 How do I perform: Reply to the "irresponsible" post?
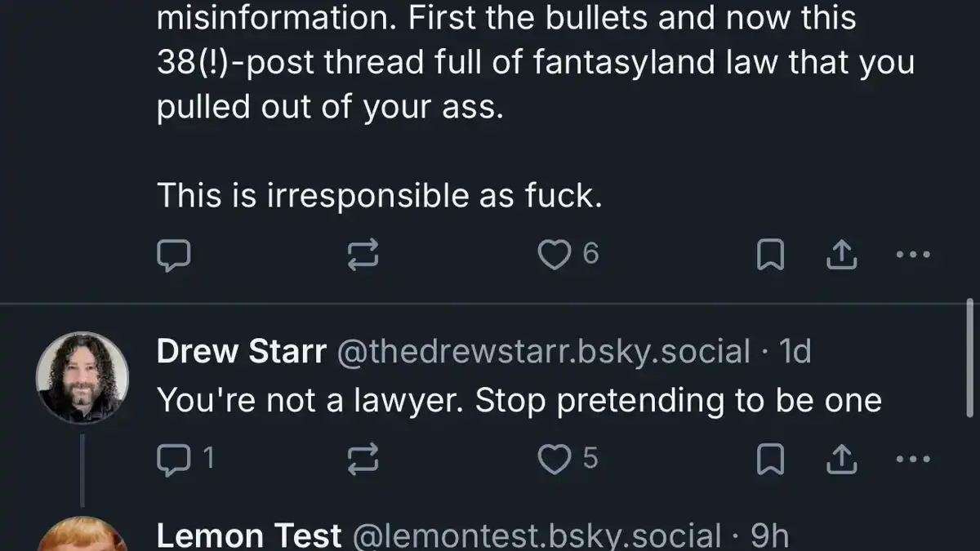pyautogui.click(x=173, y=255)
